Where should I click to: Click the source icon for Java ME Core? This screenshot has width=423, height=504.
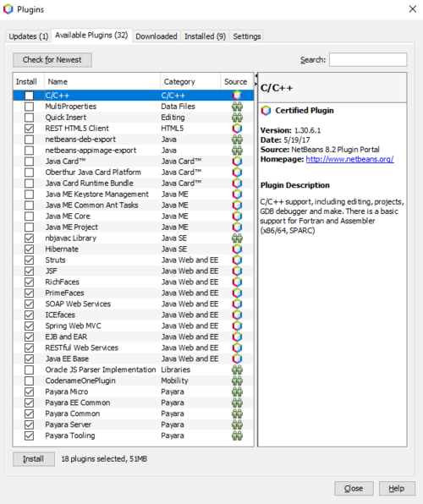coord(237,216)
